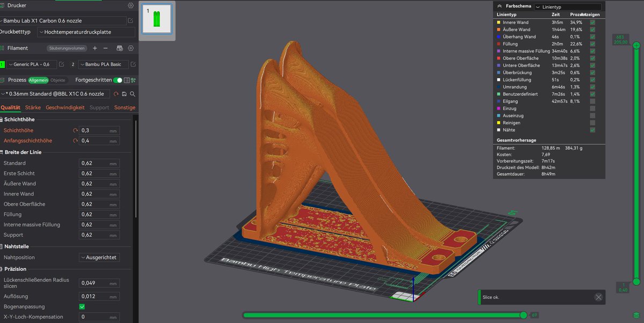Save the process preset
The height and width of the screenshot is (323, 644).
point(124,94)
